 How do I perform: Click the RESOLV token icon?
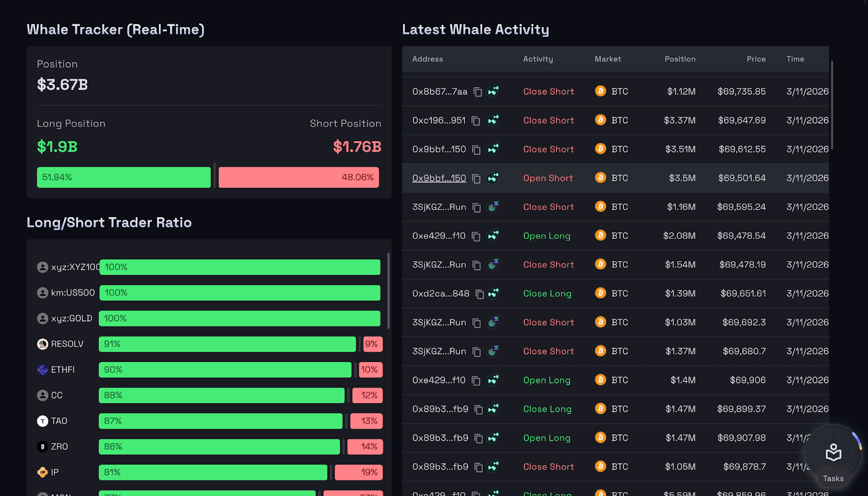tap(42, 344)
